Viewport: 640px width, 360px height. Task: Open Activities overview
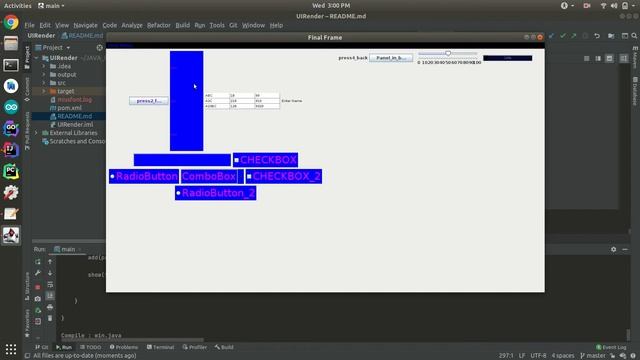[18, 6]
